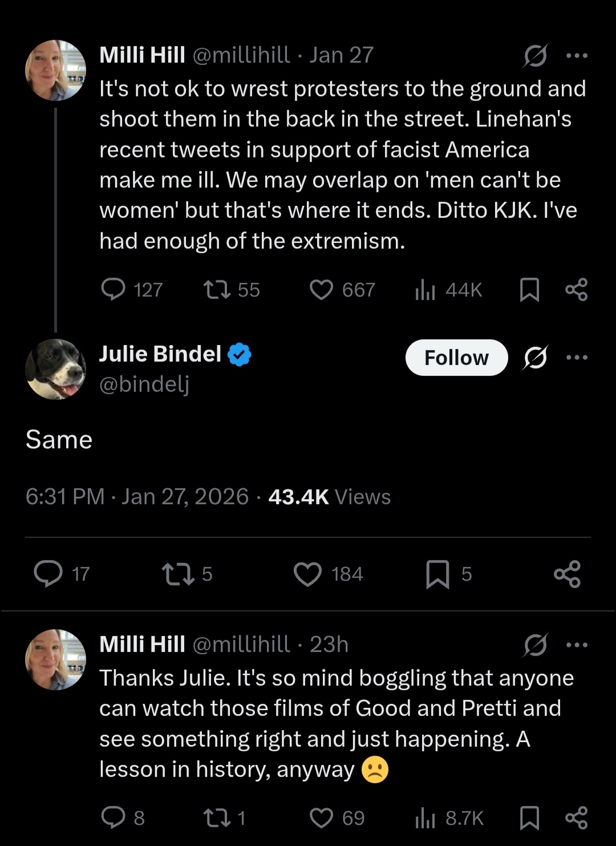
Task: Open Milli Hill's name on 23h reply
Action: [x=142, y=645]
